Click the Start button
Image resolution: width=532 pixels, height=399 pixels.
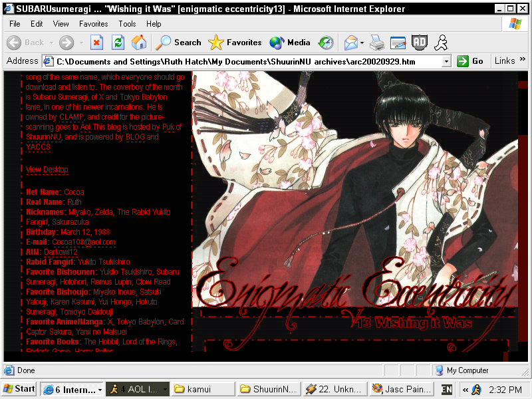(x=19, y=389)
